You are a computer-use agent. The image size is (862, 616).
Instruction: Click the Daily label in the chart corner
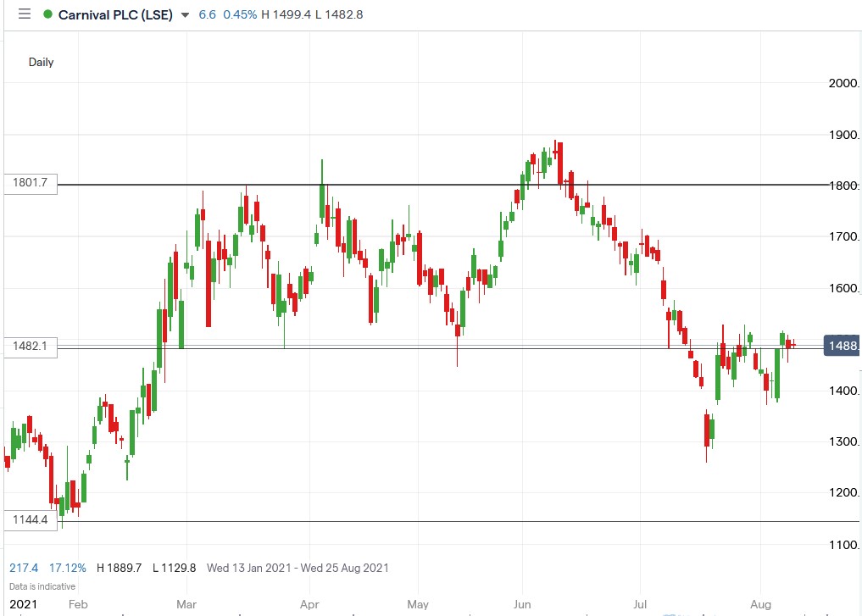pos(41,62)
